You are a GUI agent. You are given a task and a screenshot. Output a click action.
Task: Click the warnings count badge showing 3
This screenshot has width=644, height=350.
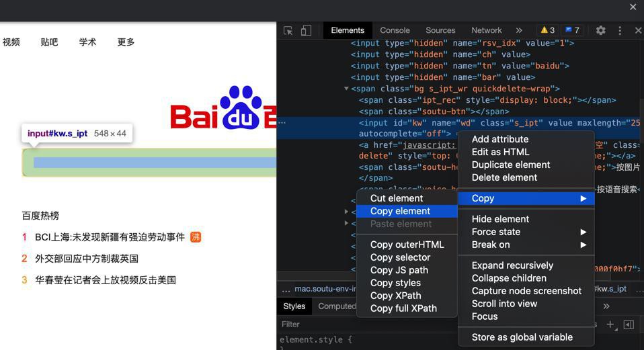547,30
